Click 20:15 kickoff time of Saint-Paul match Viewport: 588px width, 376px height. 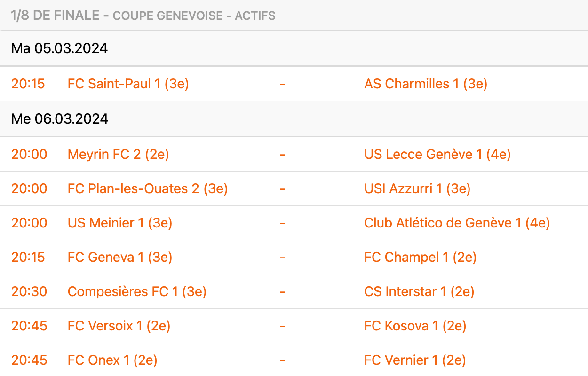pyautogui.click(x=28, y=84)
